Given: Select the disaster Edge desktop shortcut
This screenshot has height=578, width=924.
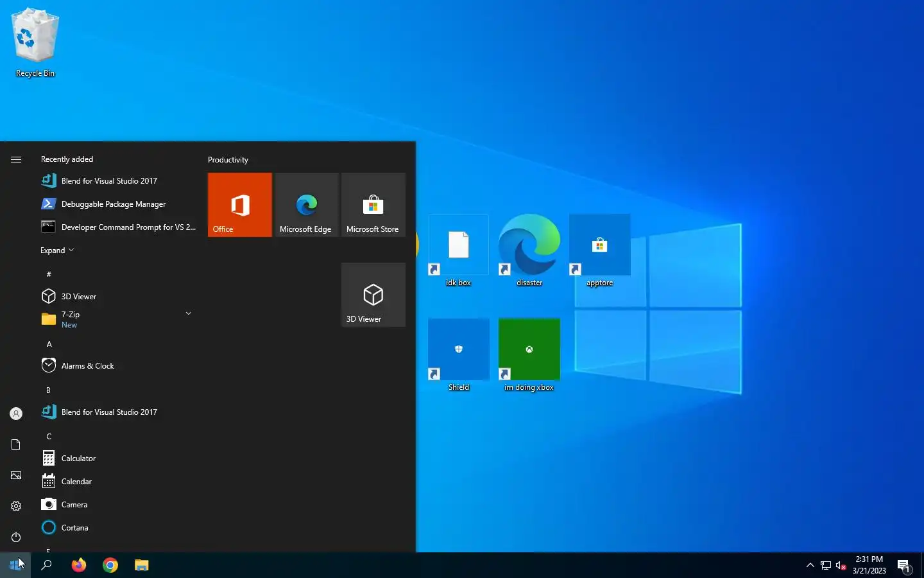Looking at the screenshot, I should 529,251.
